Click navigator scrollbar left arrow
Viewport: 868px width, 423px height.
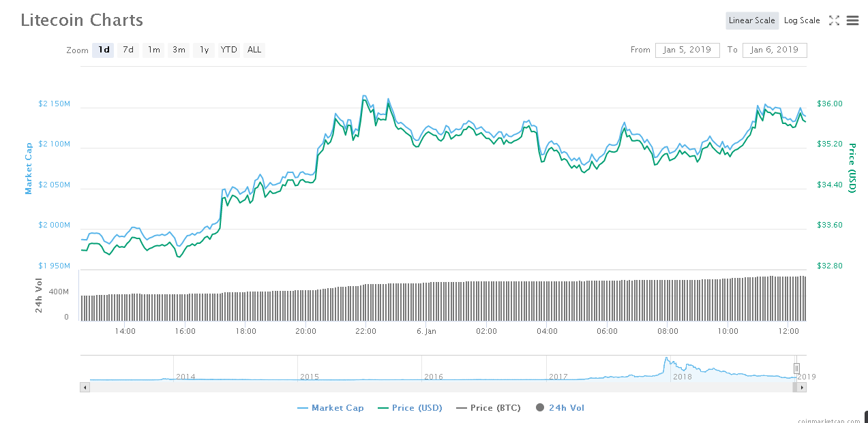[85, 387]
